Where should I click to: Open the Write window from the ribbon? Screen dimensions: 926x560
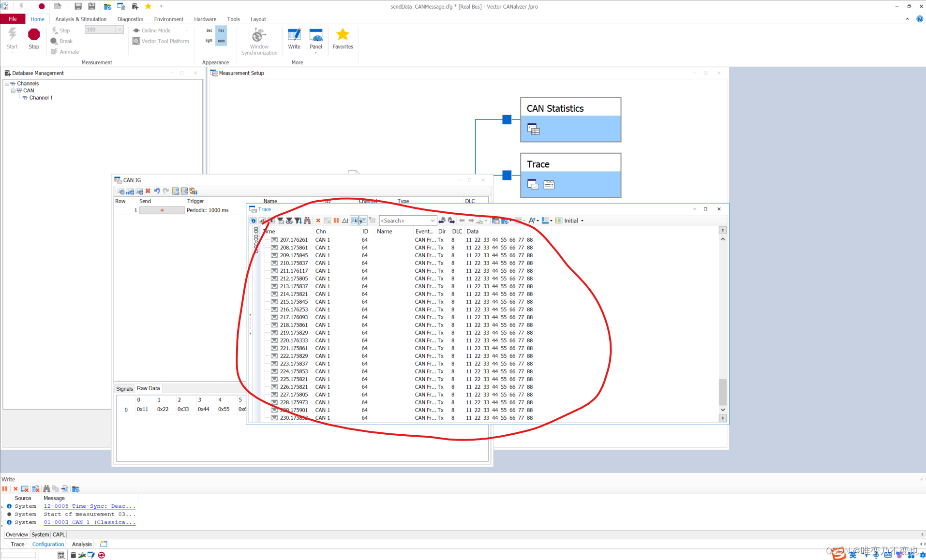pos(294,39)
